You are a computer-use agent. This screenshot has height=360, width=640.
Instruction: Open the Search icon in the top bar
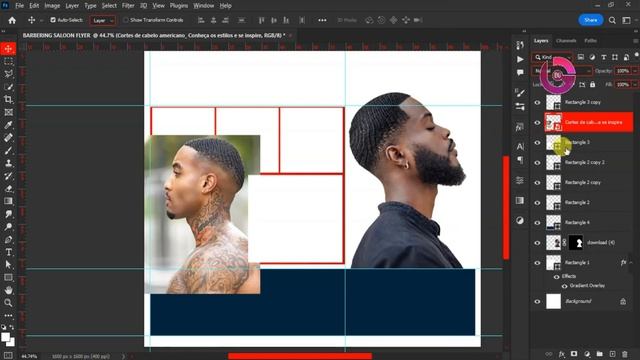pos(612,20)
